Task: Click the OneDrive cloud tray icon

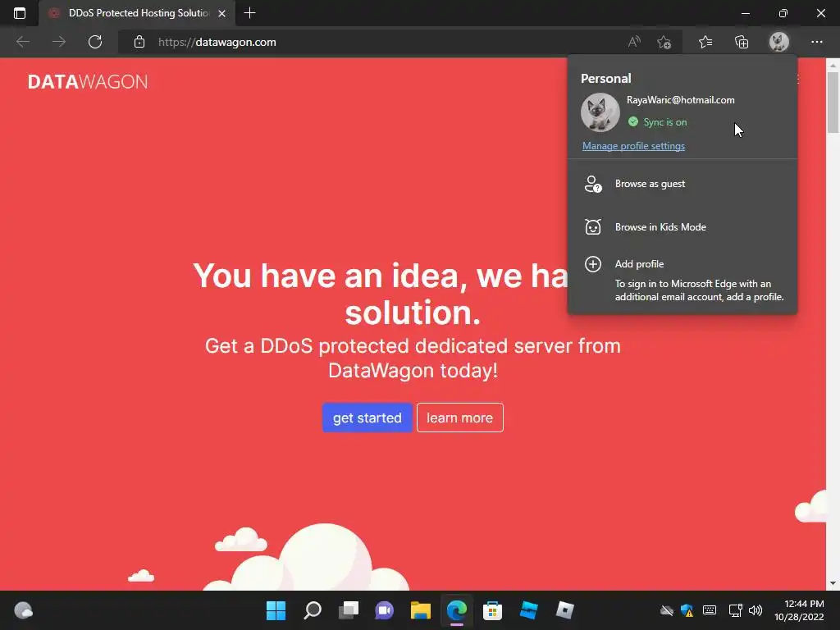Action: (x=666, y=610)
